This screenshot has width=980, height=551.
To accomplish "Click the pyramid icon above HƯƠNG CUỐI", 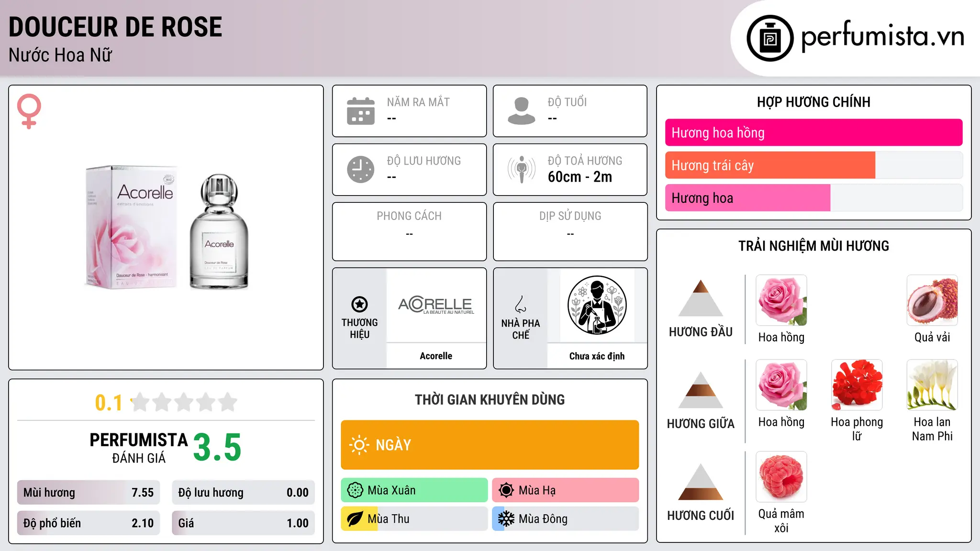I will (x=701, y=482).
